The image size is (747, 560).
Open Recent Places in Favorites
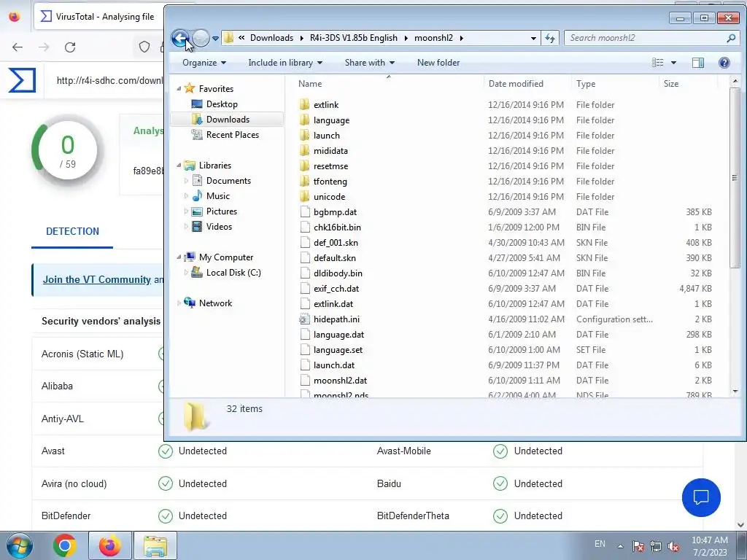tap(232, 135)
